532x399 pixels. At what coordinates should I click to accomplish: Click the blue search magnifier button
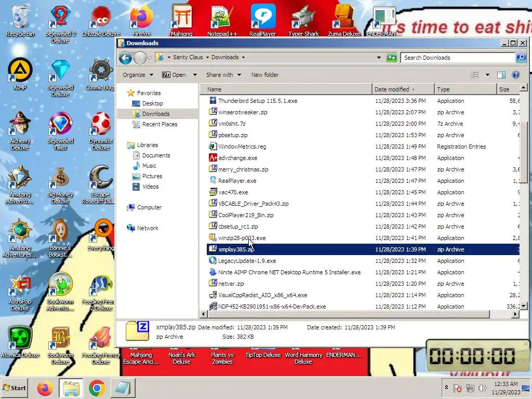pos(521,58)
